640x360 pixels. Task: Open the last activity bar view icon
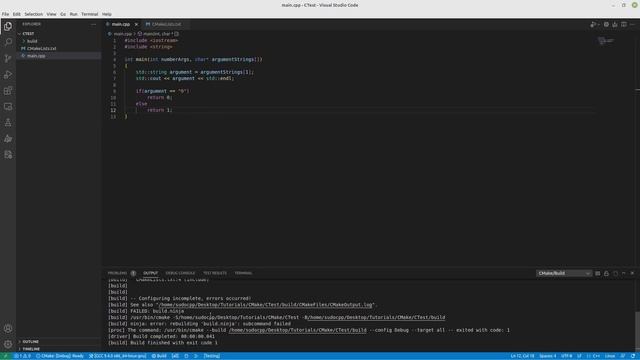pos(8,155)
